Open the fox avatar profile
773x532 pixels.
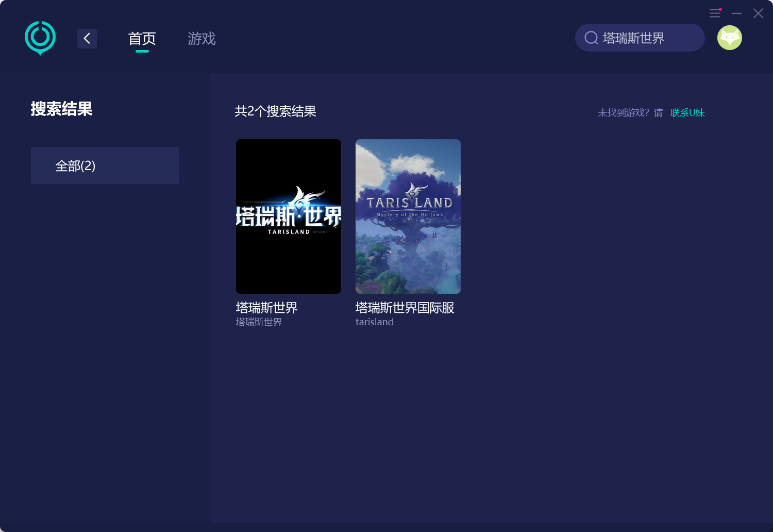730,38
